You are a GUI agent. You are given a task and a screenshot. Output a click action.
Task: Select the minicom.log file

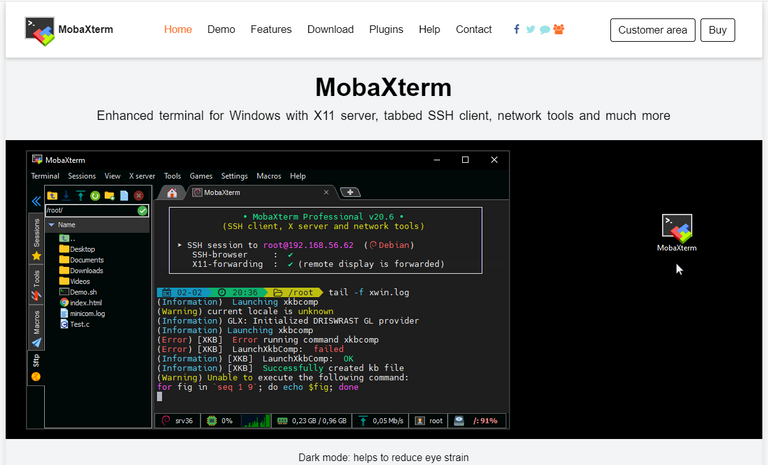pyautogui.click(x=82, y=314)
